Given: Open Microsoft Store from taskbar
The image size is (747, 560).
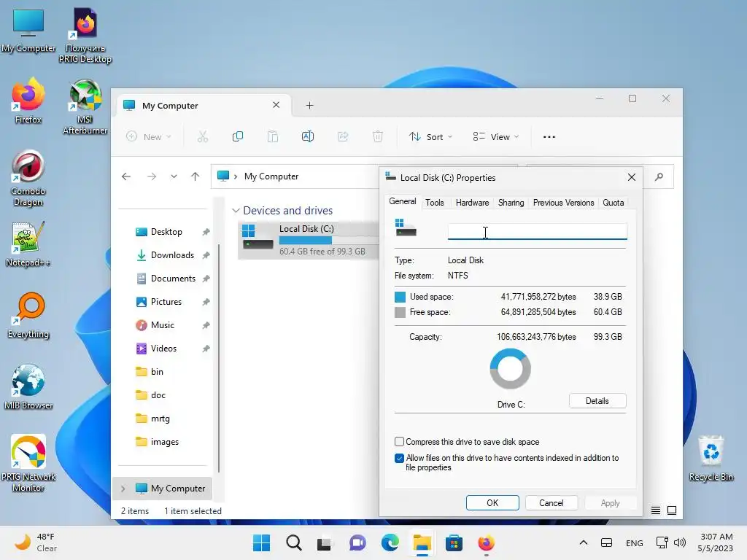Looking at the screenshot, I should pyautogui.click(x=454, y=542).
